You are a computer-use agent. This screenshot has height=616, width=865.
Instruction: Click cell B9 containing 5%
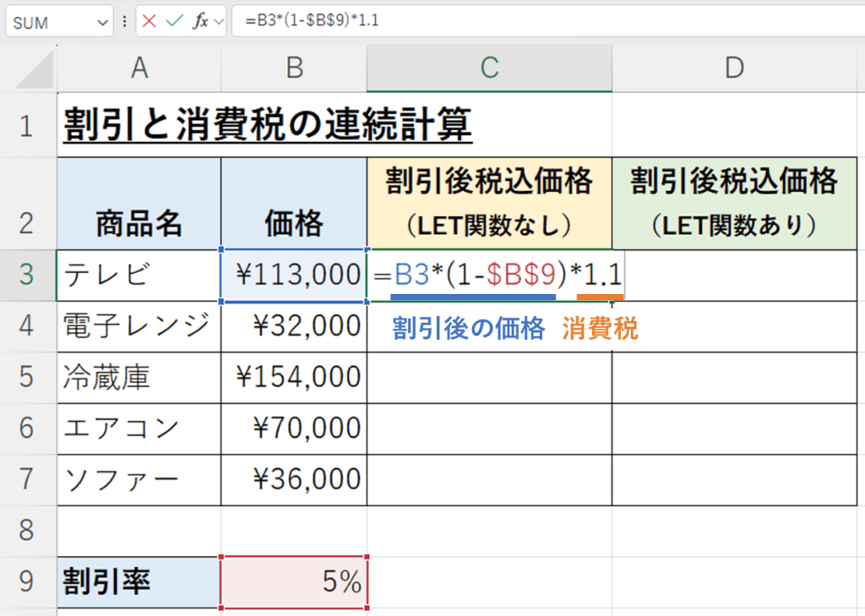(294, 582)
